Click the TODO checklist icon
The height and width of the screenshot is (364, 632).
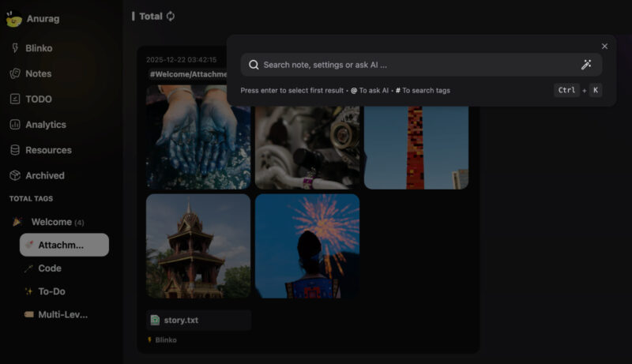[15, 99]
